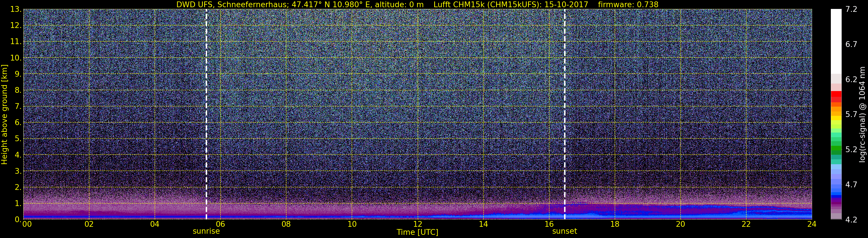Click the y-axis tick label '1.'
868x238 pixels.
pyautogui.click(x=18, y=203)
